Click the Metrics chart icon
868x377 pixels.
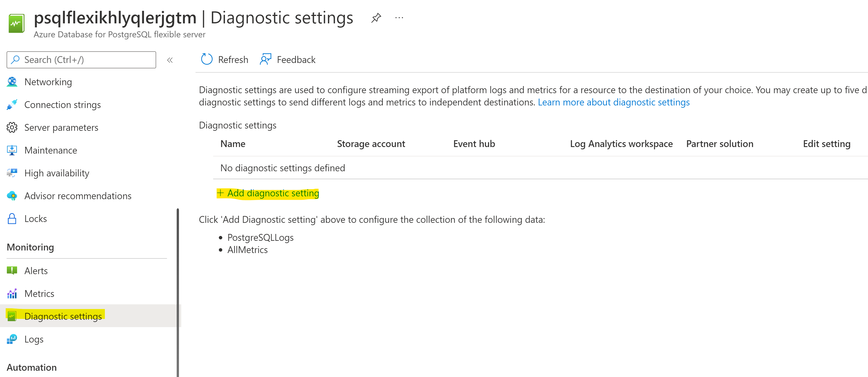coord(12,294)
